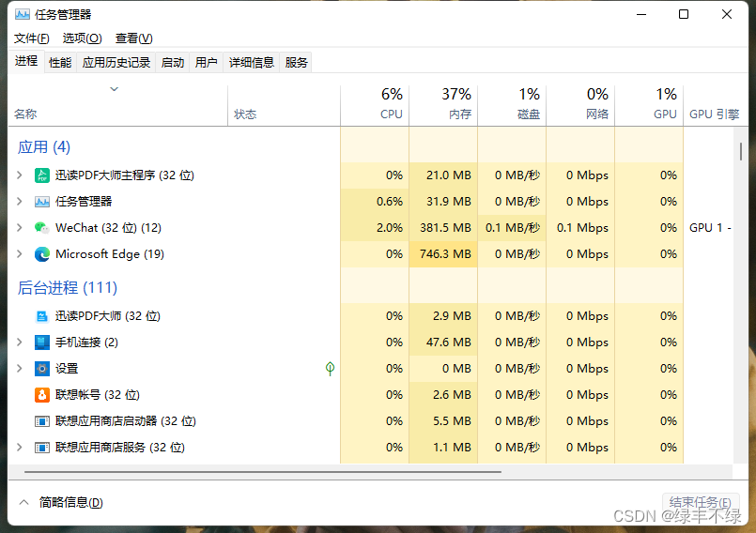Expand the 联想应用商店服务 process group
This screenshot has height=533, width=756.
(20, 448)
